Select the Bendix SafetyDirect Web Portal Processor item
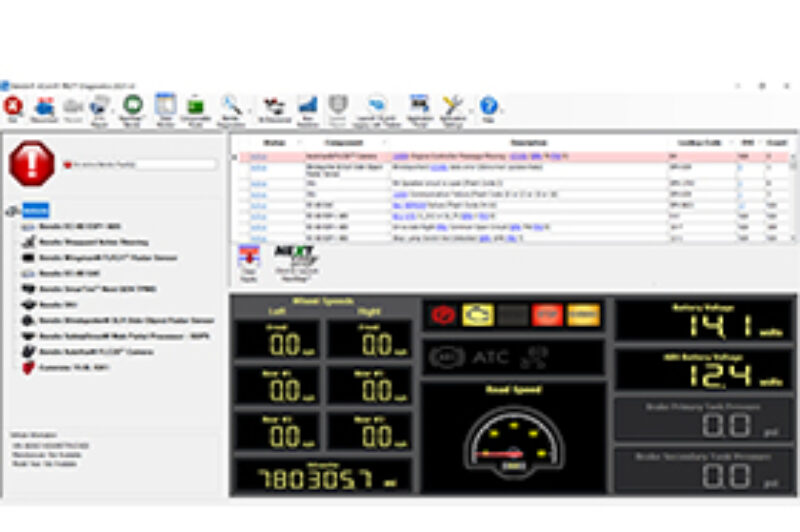This screenshot has height=532, width=800. 124,336
